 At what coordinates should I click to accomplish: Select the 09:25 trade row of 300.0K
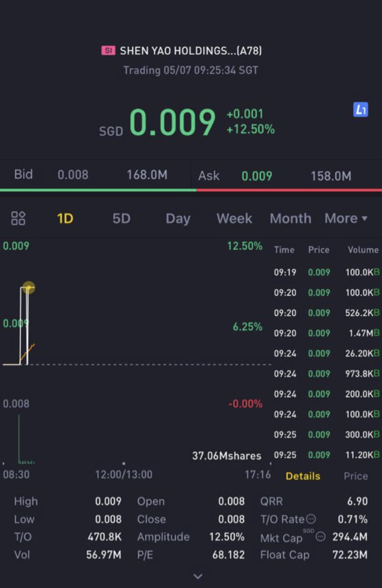[x=327, y=434]
